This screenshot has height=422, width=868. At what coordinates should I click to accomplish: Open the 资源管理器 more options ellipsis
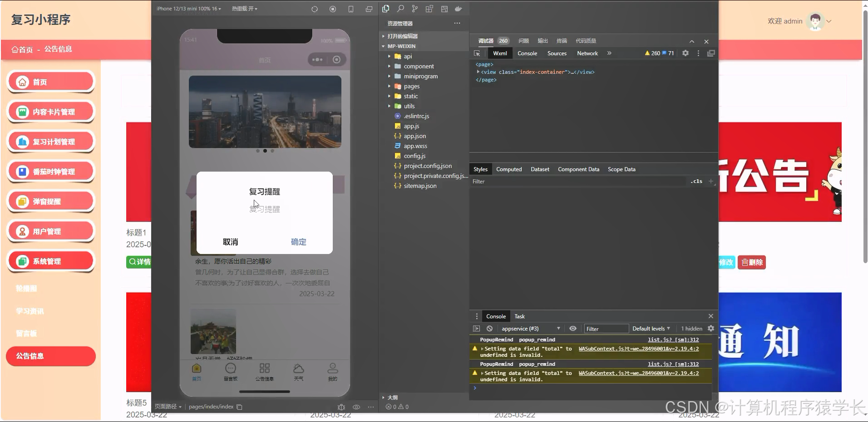pyautogui.click(x=457, y=23)
